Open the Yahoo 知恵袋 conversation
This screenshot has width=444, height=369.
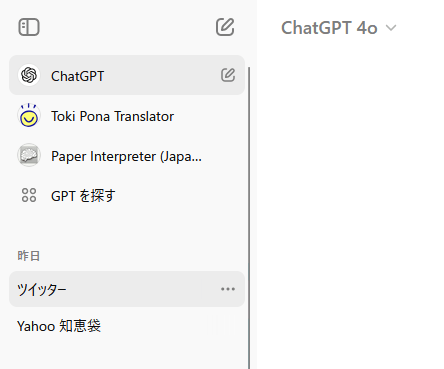click(127, 326)
